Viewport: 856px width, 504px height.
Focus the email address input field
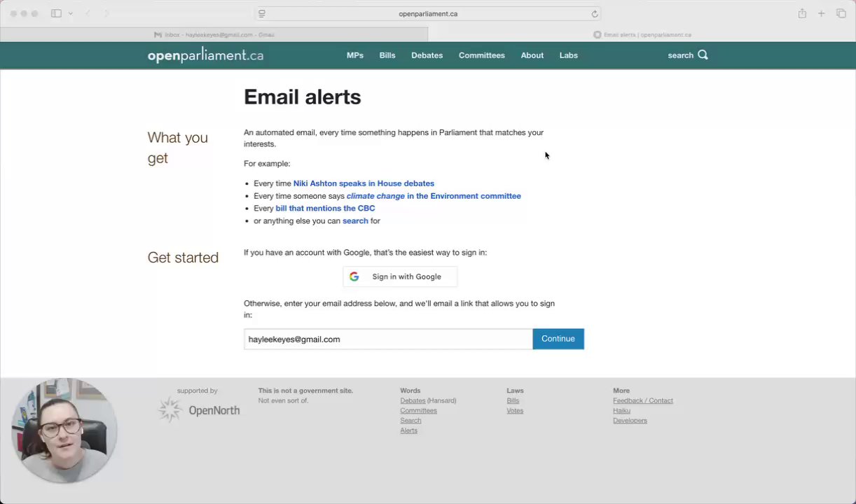[388, 339]
